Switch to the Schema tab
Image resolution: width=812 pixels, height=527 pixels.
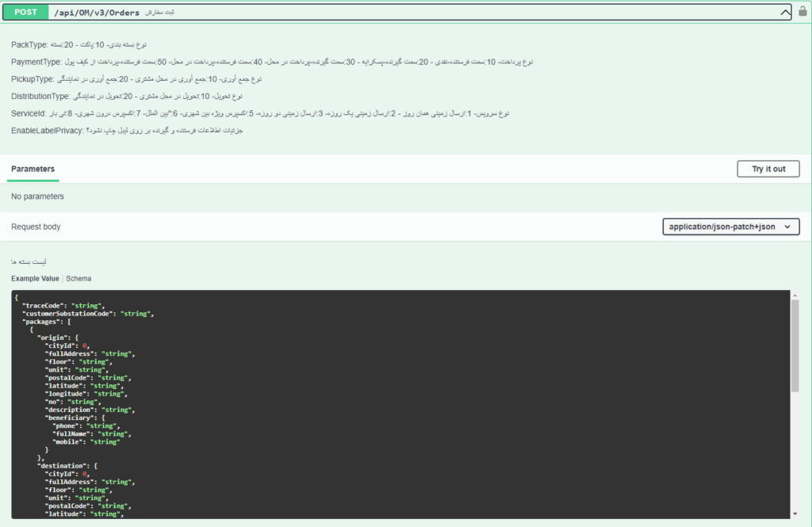pos(79,279)
